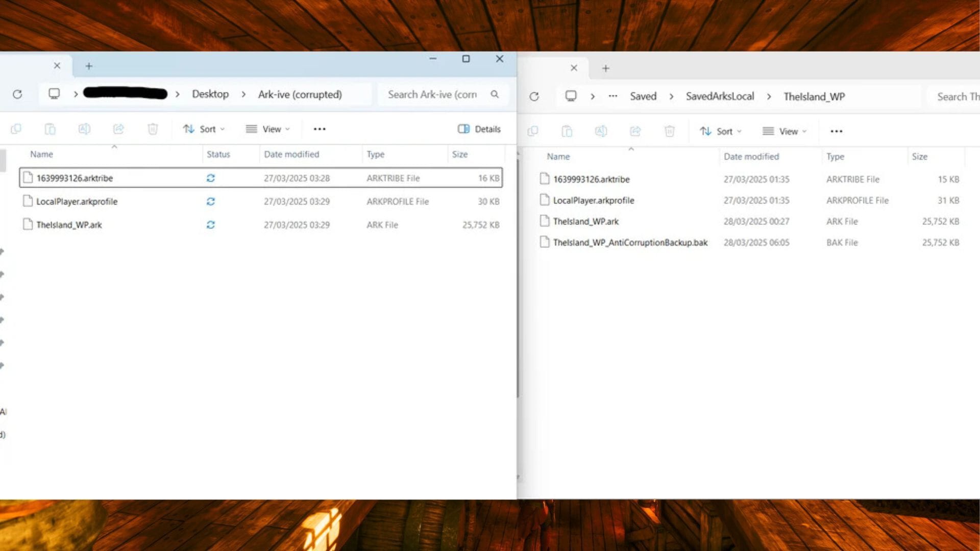Click the copy icon in left window toolbar
Screen dimensions: 980x551
[16, 129]
